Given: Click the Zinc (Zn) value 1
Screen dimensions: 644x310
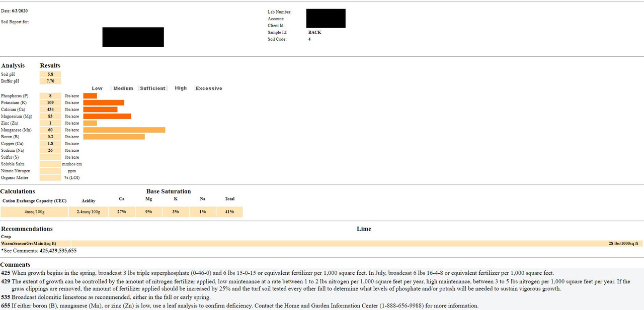Looking at the screenshot, I should 50,123.
